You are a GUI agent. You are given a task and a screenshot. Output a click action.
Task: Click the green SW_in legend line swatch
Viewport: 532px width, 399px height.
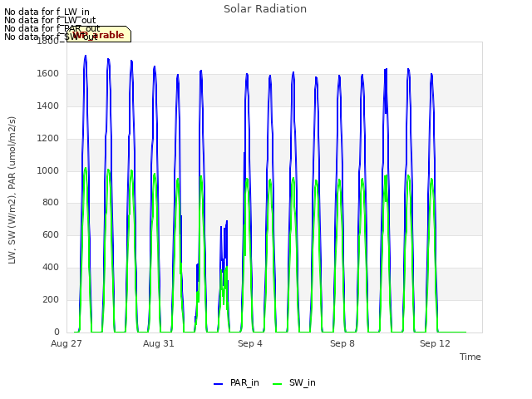[x=277, y=384]
